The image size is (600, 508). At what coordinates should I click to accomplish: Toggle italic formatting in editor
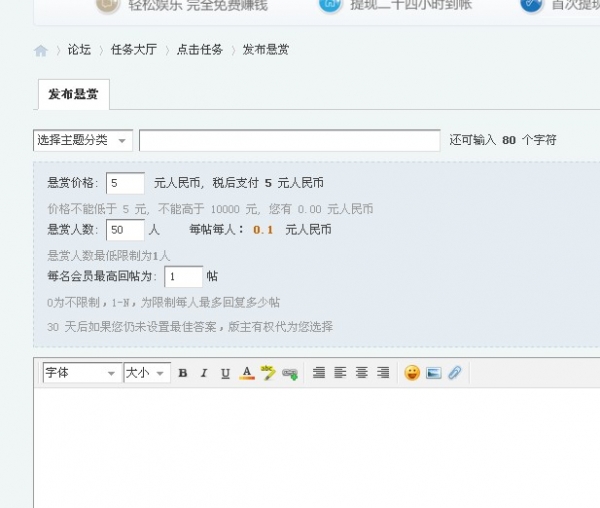point(204,373)
